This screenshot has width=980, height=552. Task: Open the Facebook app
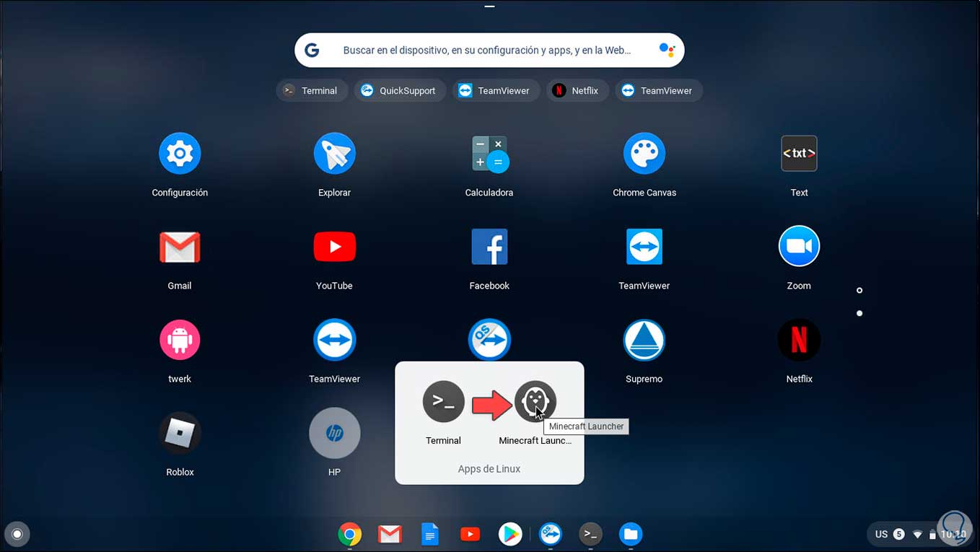489,247
